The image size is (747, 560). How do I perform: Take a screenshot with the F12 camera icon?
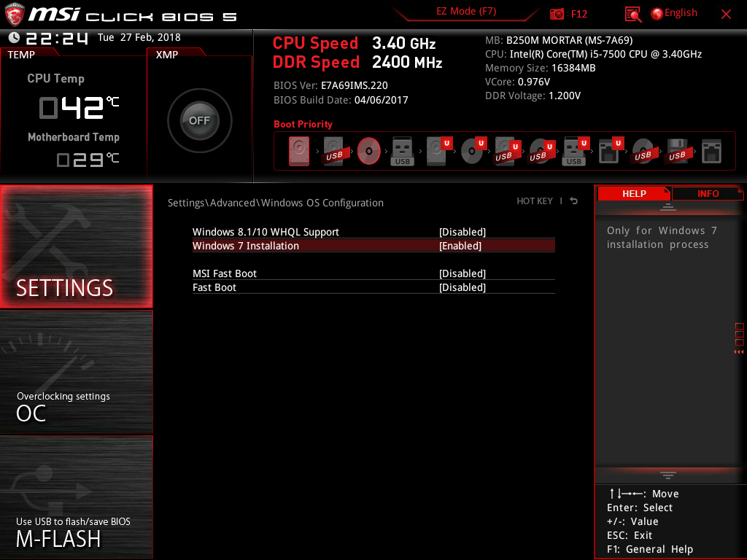point(557,14)
